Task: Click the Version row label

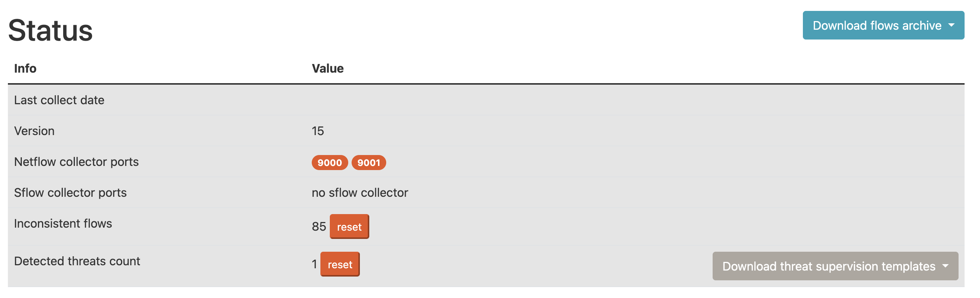Action: [34, 131]
